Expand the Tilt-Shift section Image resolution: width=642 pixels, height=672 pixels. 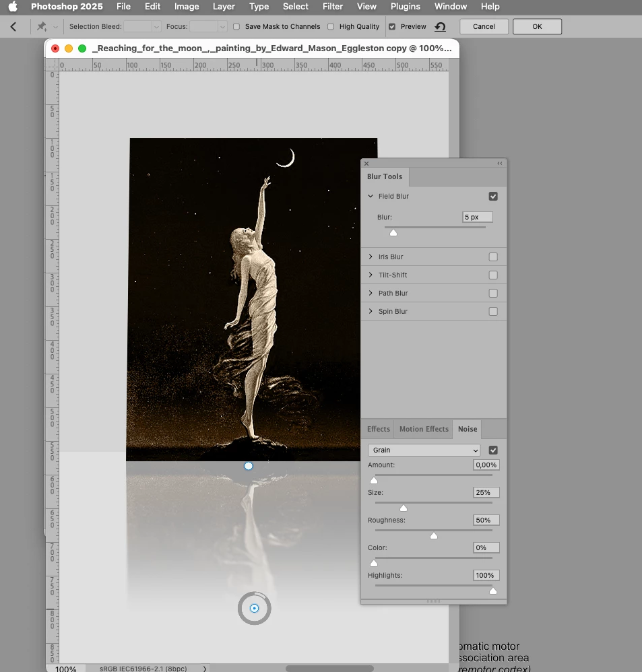(371, 275)
